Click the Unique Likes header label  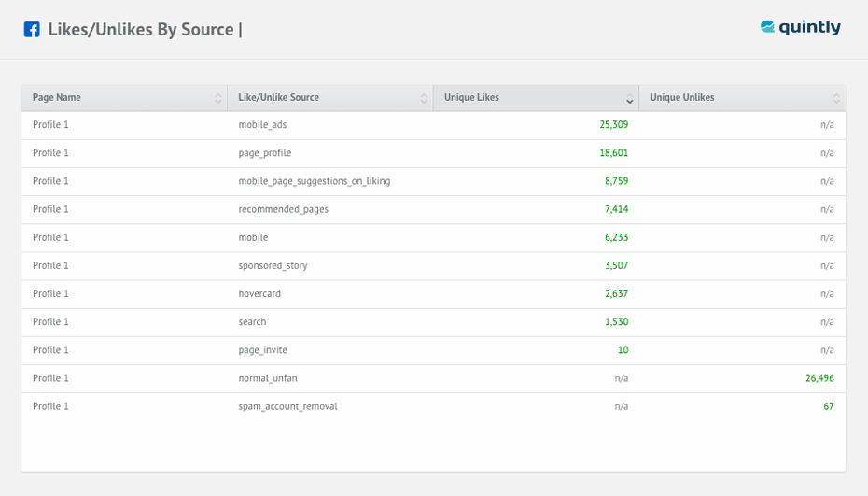471,97
